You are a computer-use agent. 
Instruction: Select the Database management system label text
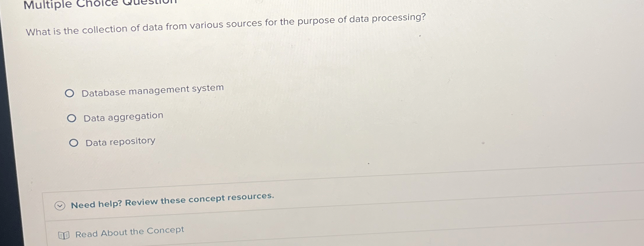[x=152, y=89]
